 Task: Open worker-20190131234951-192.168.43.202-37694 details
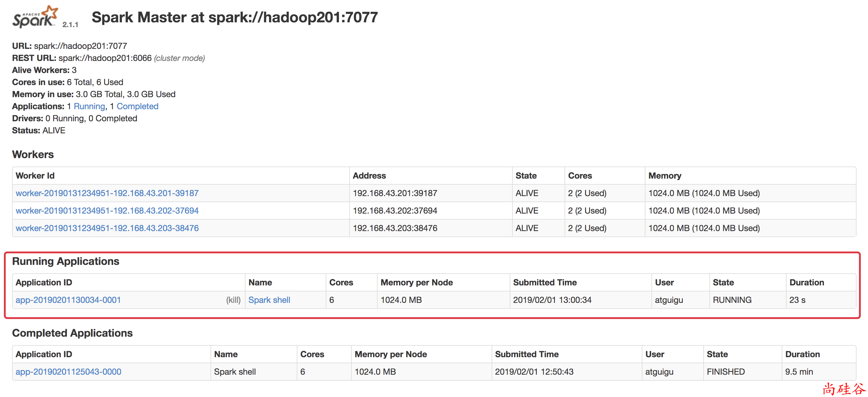click(107, 211)
